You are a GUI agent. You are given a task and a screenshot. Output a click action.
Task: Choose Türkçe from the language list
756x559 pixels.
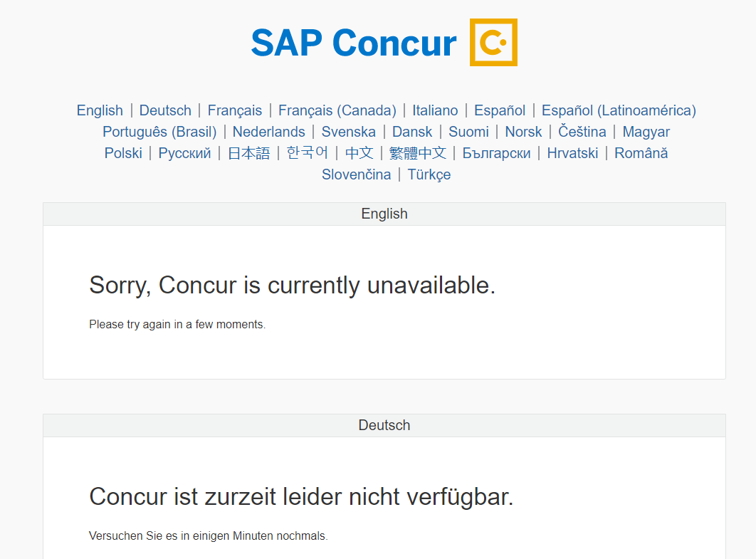(x=429, y=174)
